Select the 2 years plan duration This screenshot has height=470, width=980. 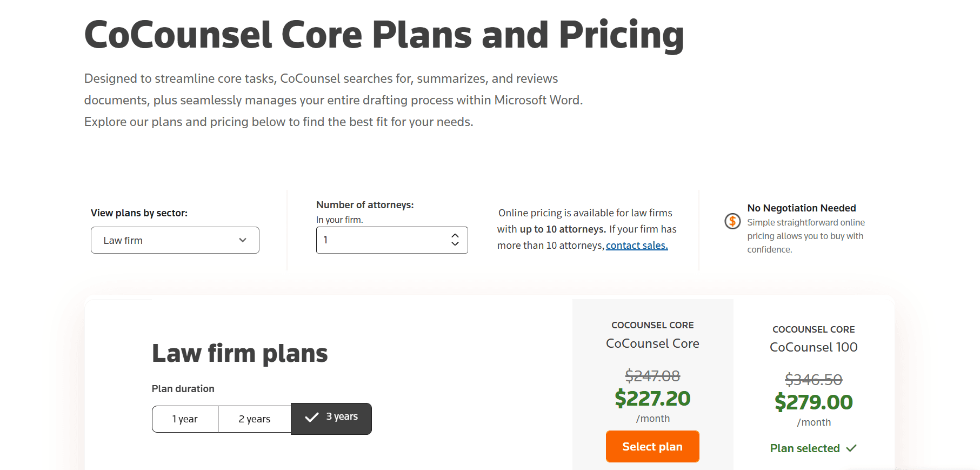pyautogui.click(x=255, y=419)
